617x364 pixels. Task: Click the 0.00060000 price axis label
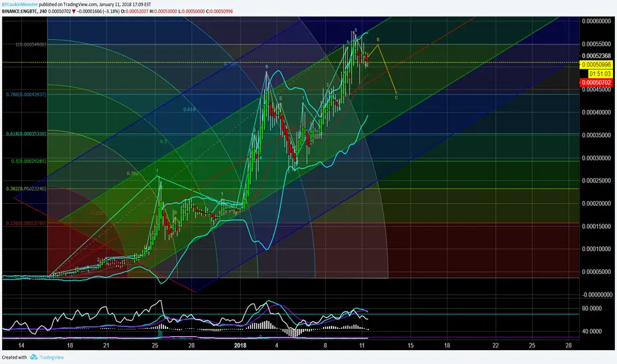pos(597,21)
